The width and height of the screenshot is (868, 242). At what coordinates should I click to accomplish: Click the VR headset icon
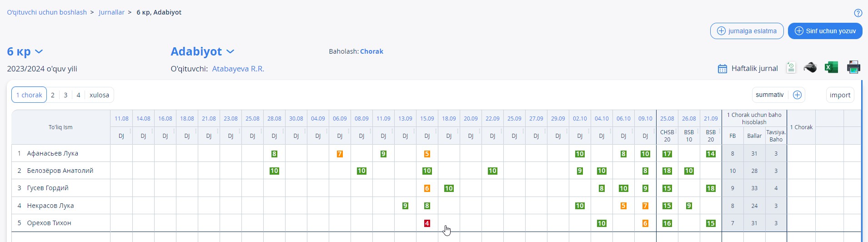coord(810,68)
